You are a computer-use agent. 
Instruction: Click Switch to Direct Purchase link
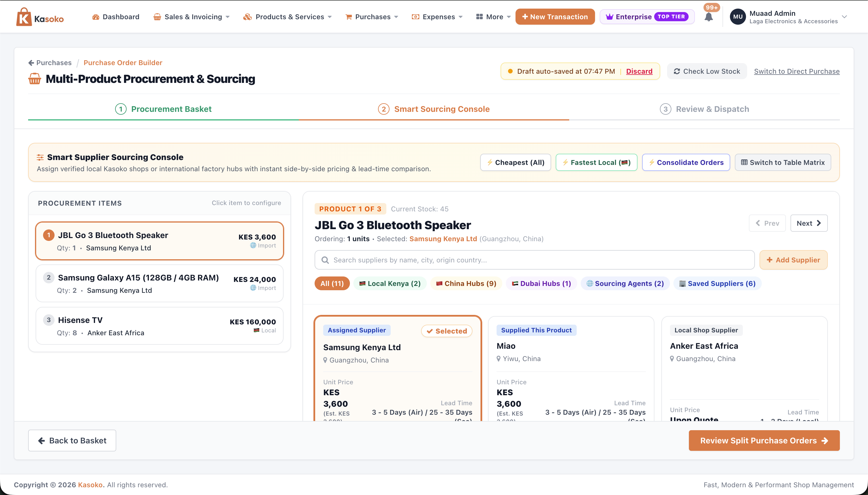click(x=797, y=71)
